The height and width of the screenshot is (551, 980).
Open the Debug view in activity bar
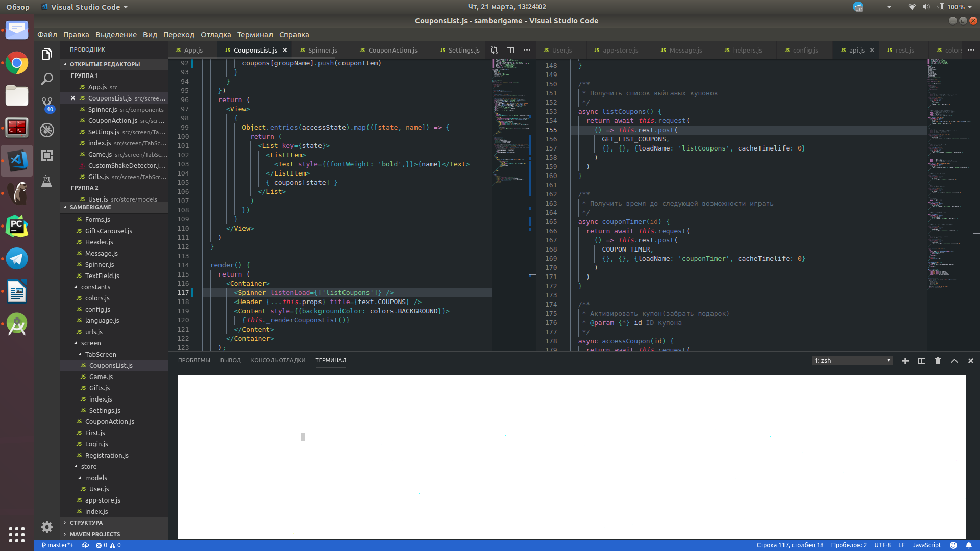pyautogui.click(x=47, y=130)
